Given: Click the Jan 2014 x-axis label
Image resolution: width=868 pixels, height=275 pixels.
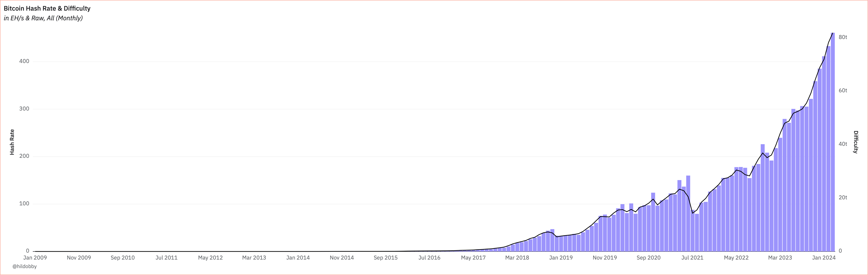Looking at the screenshot, I should (x=298, y=258).
